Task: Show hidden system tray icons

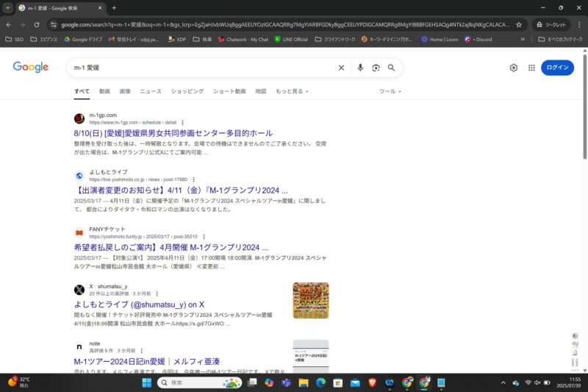Action: click(503, 382)
